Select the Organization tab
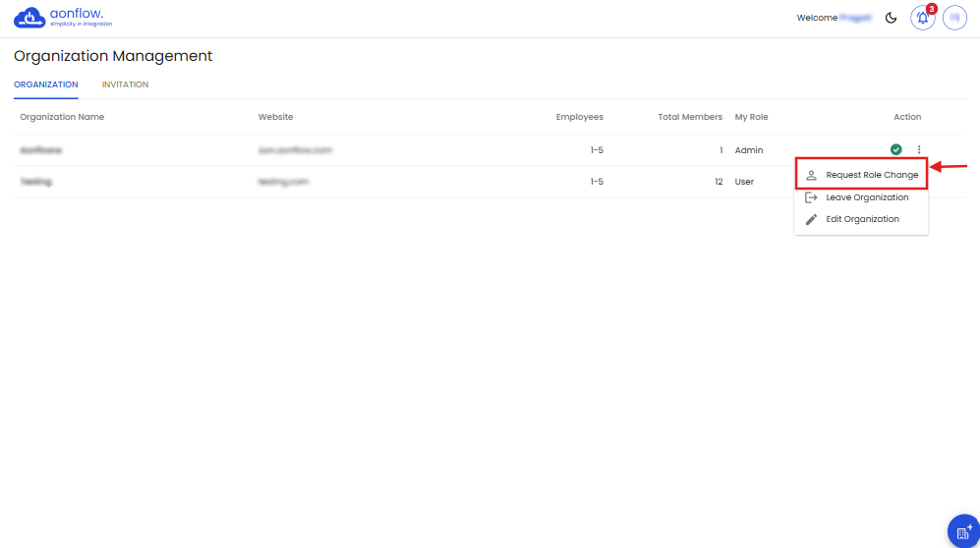This screenshot has width=980, height=548. (46, 84)
